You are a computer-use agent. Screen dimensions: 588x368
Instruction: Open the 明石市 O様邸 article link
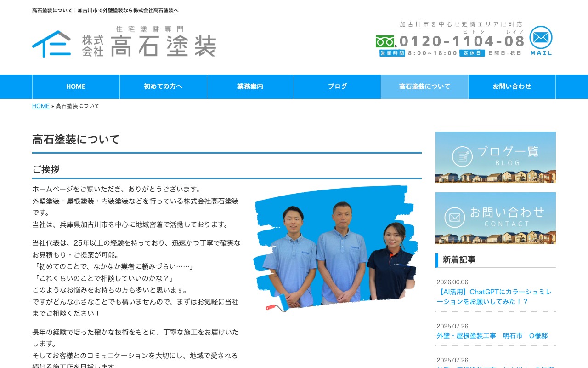pyautogui.click(x=492, y=336)
